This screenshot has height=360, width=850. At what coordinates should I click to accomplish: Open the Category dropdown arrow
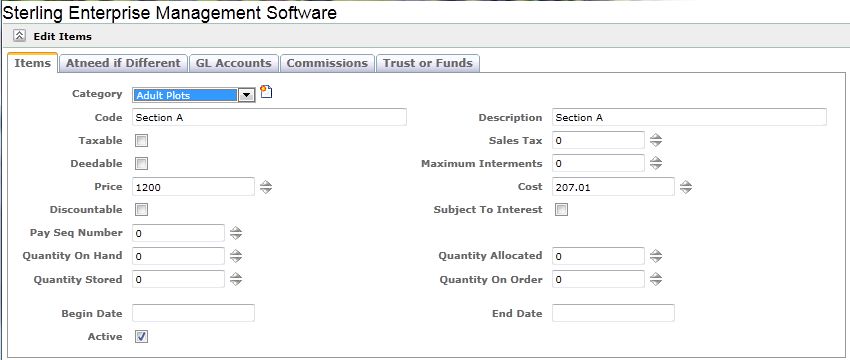pos(247,95)
